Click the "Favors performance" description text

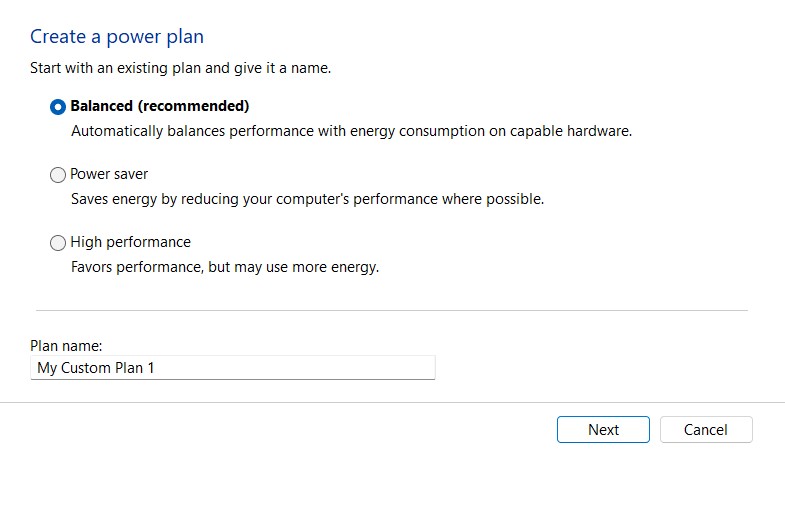[225, 267]
